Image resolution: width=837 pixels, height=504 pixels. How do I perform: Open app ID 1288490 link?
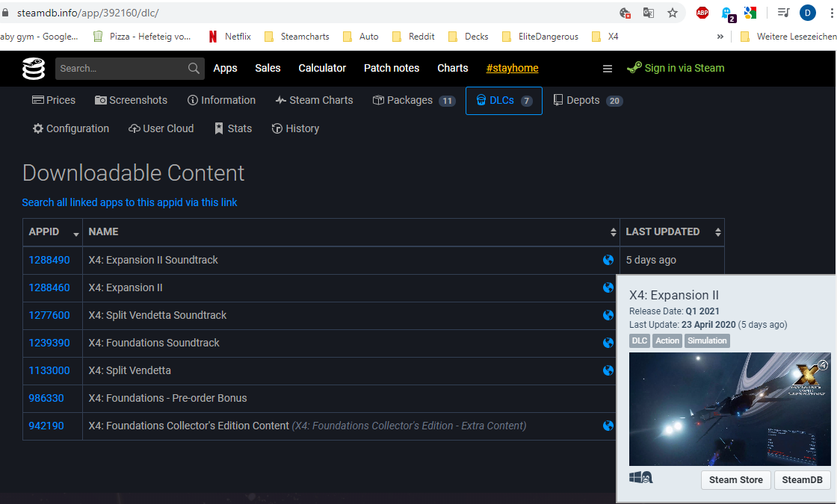click(49, 260)
